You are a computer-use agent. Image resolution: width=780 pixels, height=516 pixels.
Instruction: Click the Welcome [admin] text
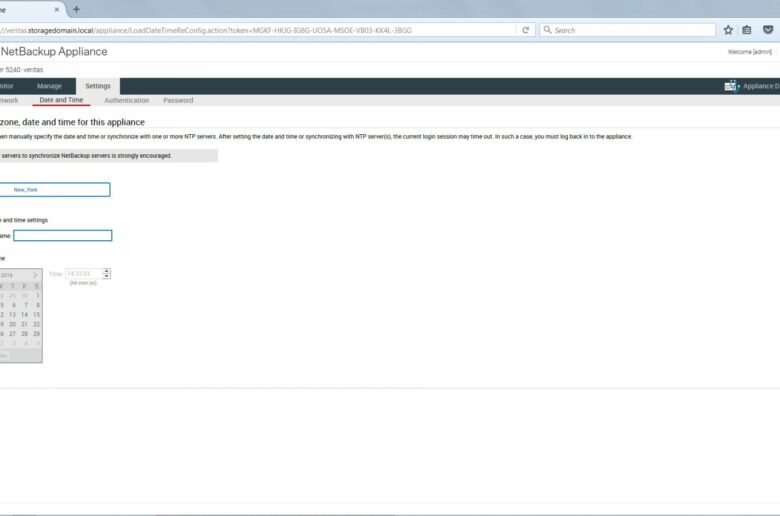click(x=750, y=52)
